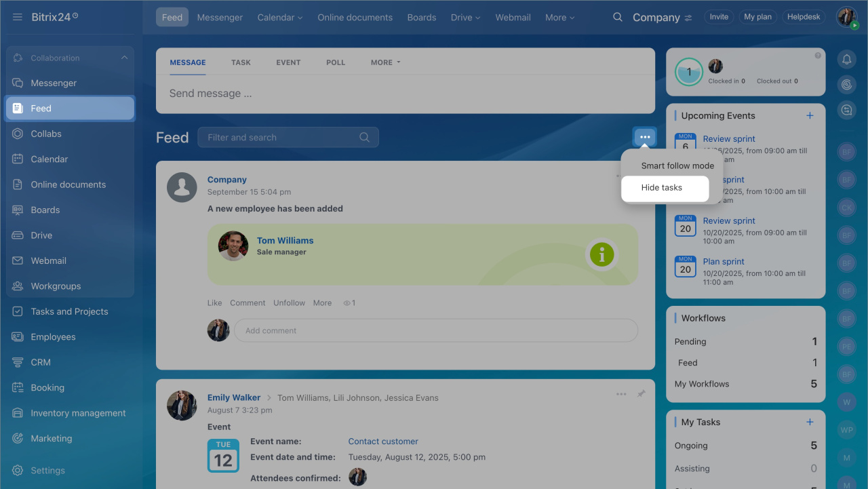Image resolution: width=868 pixels, height=489 pixels.
Task: Add a new task in My Tasks widget
Action: 809,422
